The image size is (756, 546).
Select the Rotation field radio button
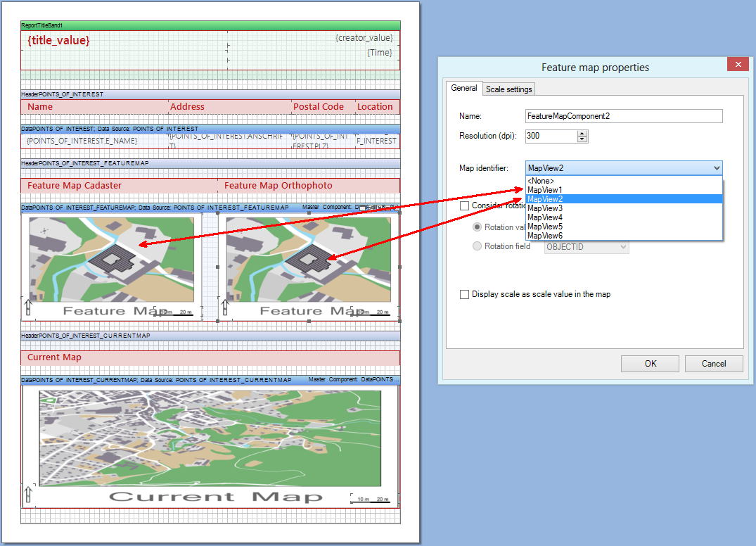coord(478,246)
